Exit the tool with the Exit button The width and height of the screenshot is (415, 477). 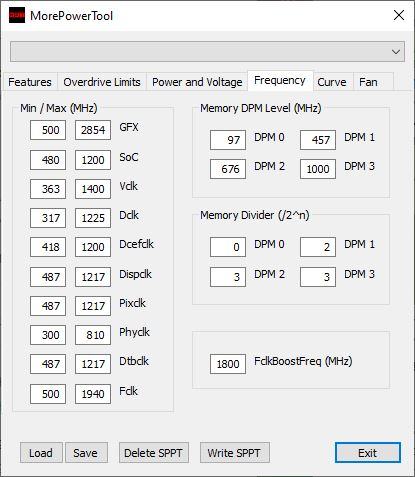coord(368,453)
